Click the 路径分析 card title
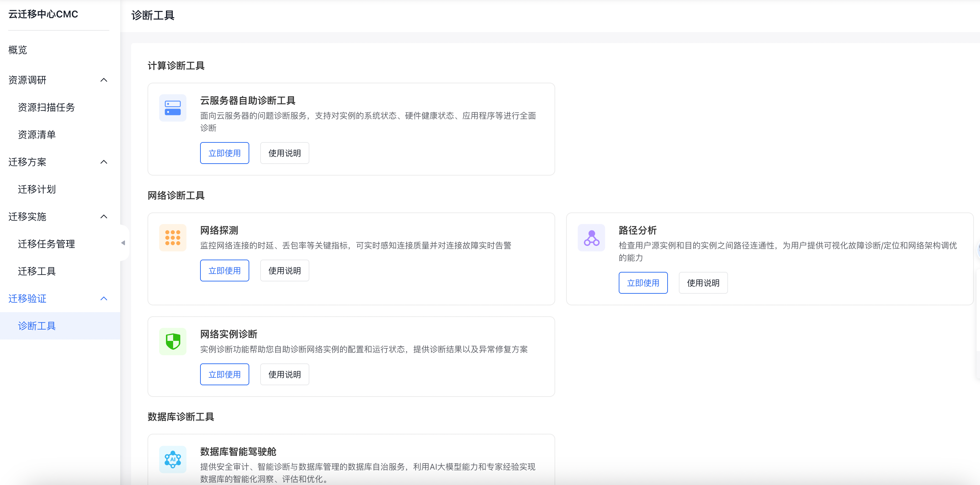Image resolution: width=980 pixels, height=485 pixels. click(638, 231)
